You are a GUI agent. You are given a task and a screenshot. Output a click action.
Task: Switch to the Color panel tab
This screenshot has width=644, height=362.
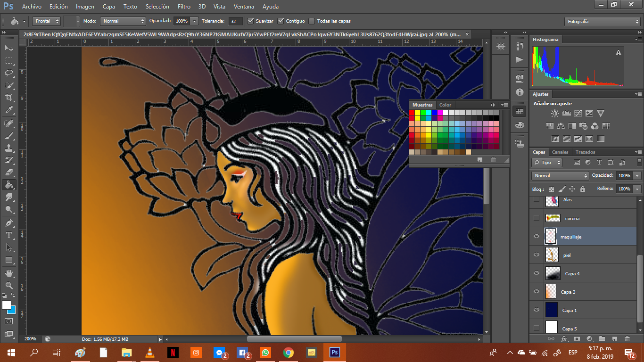point(445,105)
